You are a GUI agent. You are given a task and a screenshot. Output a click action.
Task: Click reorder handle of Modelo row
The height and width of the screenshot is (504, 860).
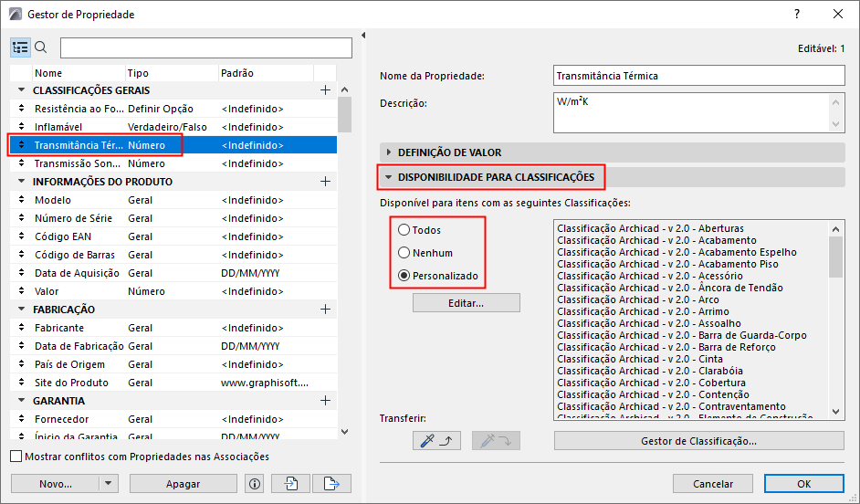21,200
